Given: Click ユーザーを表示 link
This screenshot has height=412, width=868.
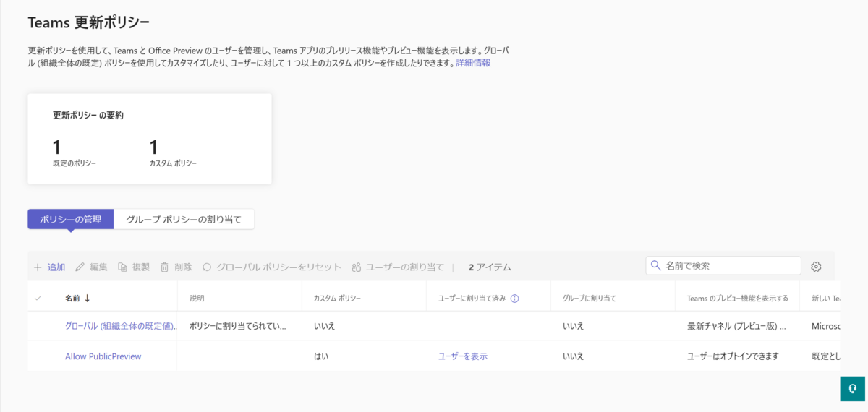Looking at the screenshot, I should [463, 356].
